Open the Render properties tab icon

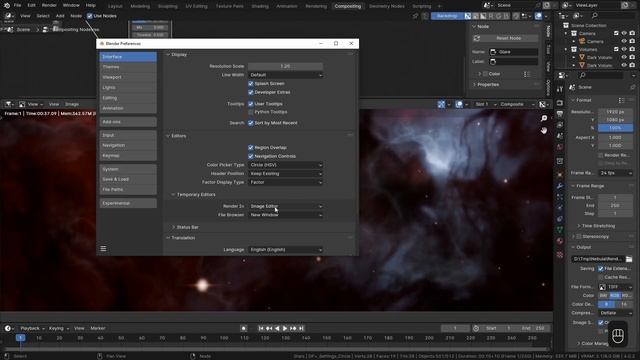pos(560,103)
